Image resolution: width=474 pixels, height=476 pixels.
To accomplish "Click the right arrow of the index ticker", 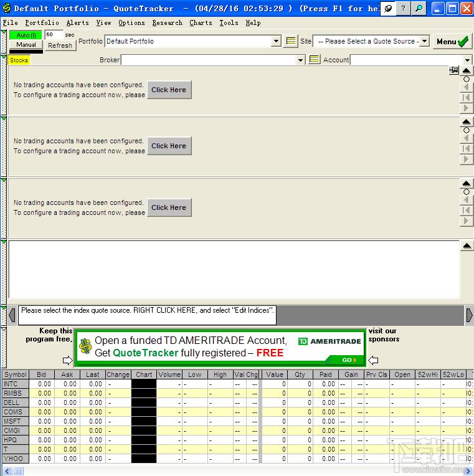I will point(469,315).
